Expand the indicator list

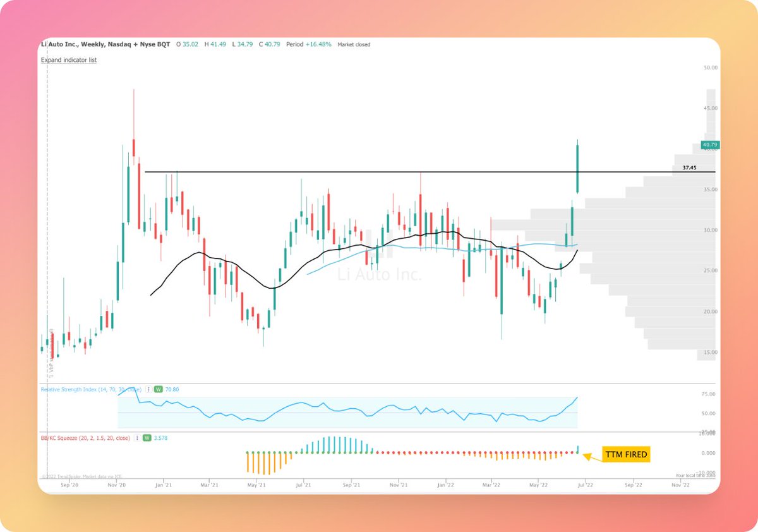click(x=68, y=59)
